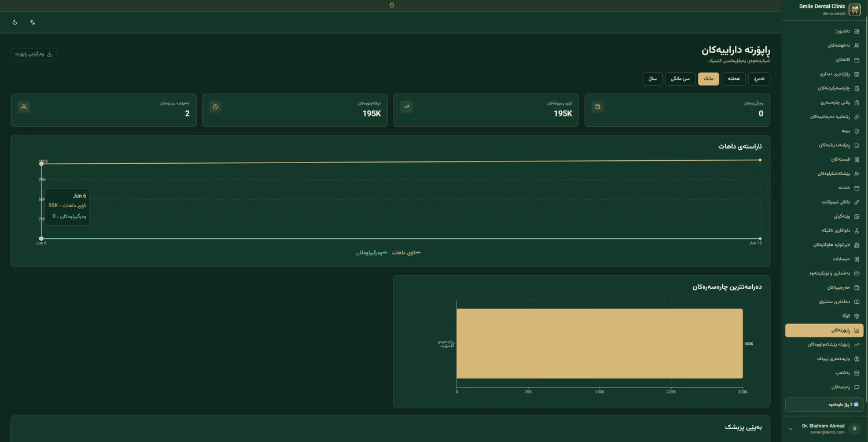Click the 3 ڕۆژ ماوەتەوە trial banner
Screen dimensions: 868x442
tap(824, 404)
